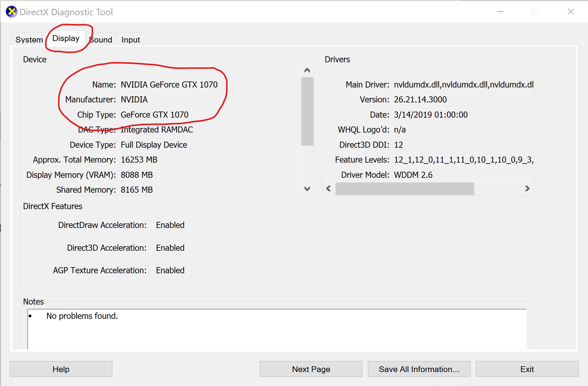This screenshot has height=386, width=588.
Task: Click the Driver Model value WDDM 2.6
Action: [x=413, y=175]
